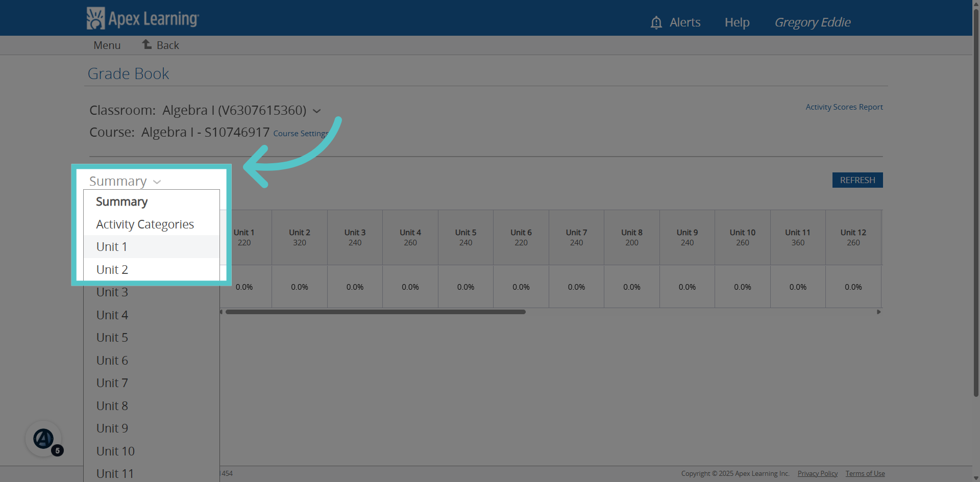Open the Gregory Eddie user menu
The width and height of the screenshot is (980, 482).
[813, 22]
